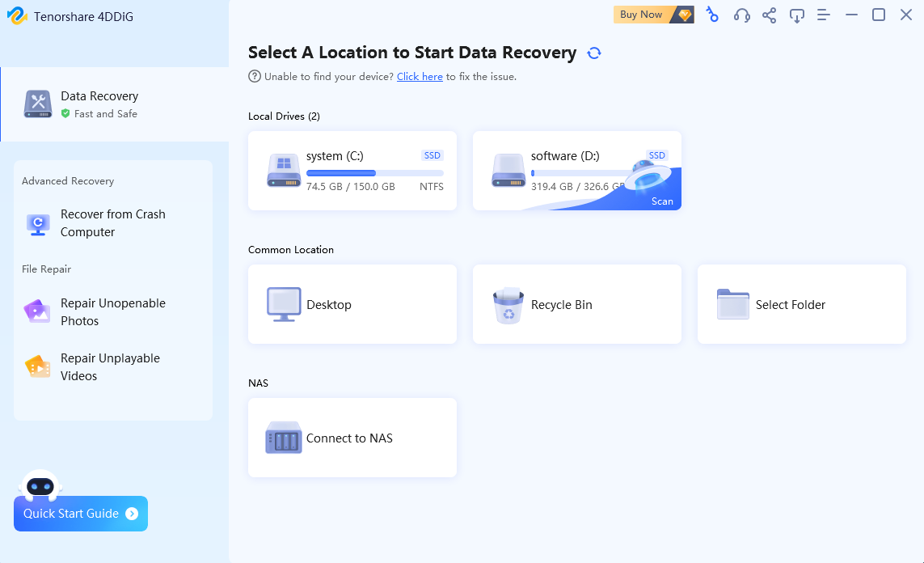The image size is (924, 563).
Task: Select the Recycle Bin location
Action: [x=577, y=304]
